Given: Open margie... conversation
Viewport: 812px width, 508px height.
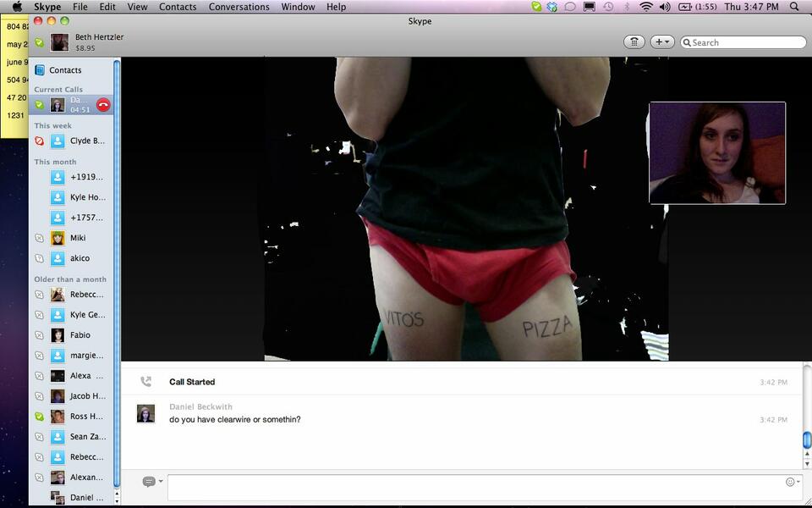Looking at the screenshot, I should (x=71, y=355).
